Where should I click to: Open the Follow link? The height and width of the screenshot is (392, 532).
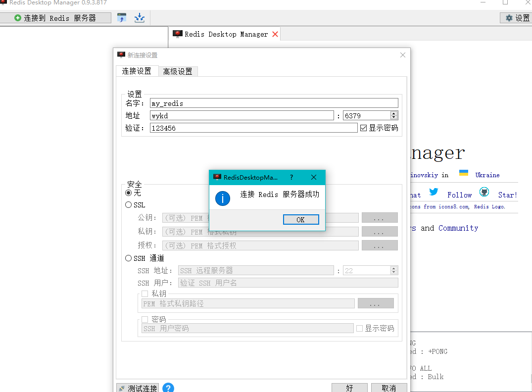(459, 195)
